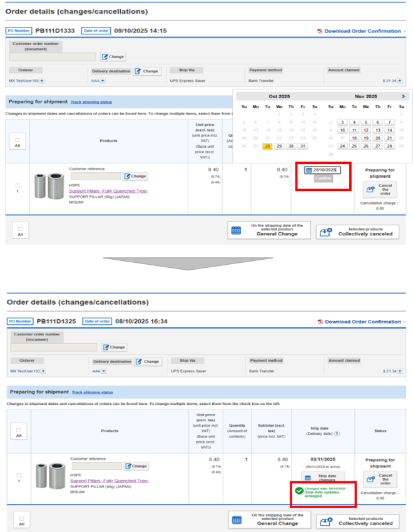Click green checkmark ship date updated icon
The height and width of the screenshot is (532, 413).
pos(300,491)
